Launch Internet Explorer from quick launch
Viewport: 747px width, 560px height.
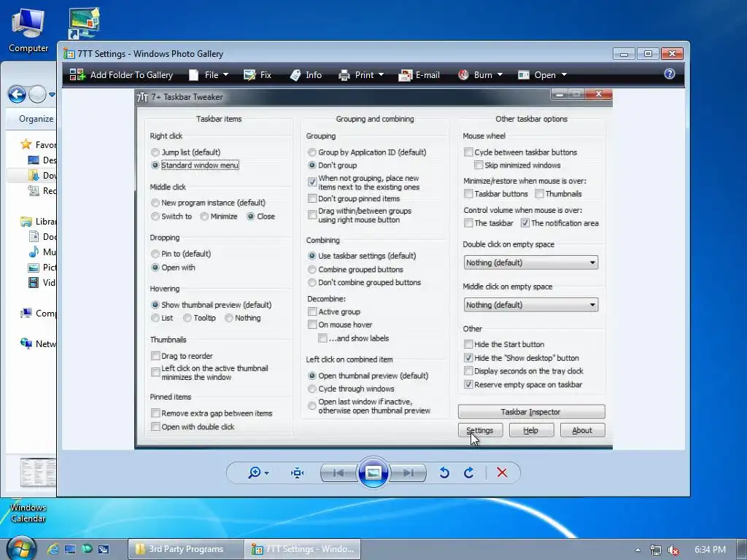pos(53,549)
